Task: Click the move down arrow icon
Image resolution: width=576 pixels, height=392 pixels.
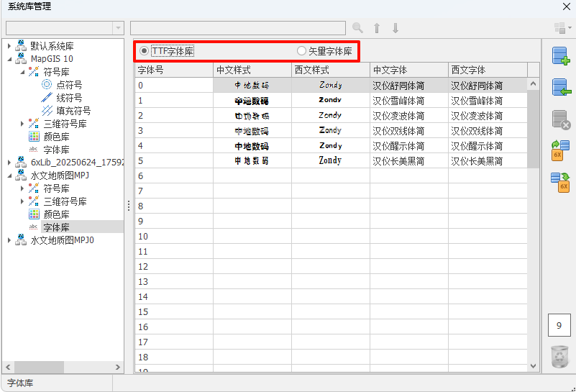Action: 396,28
